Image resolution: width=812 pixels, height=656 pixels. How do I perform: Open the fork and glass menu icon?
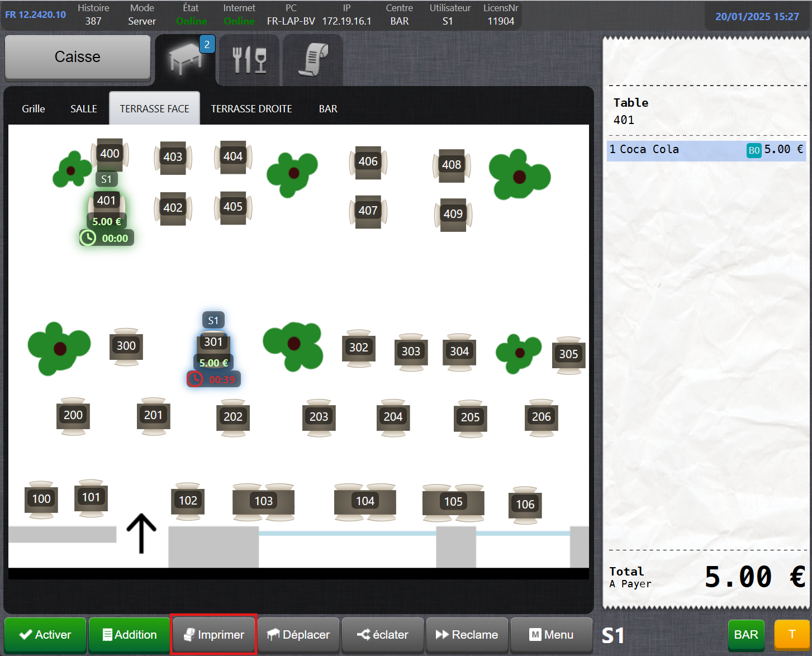[x=249, y=60]
